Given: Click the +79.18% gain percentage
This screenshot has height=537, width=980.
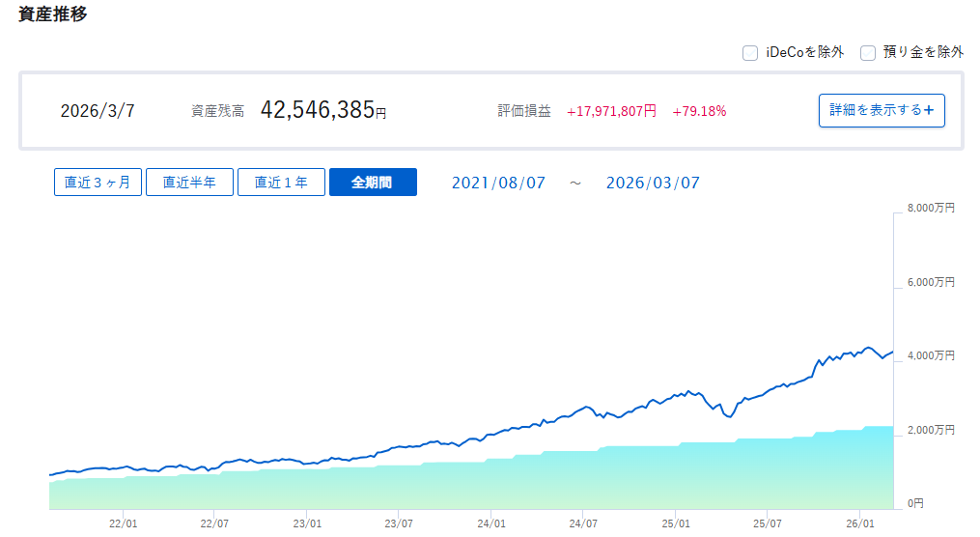Looking at the screenshot, I should tap(699, 111).
